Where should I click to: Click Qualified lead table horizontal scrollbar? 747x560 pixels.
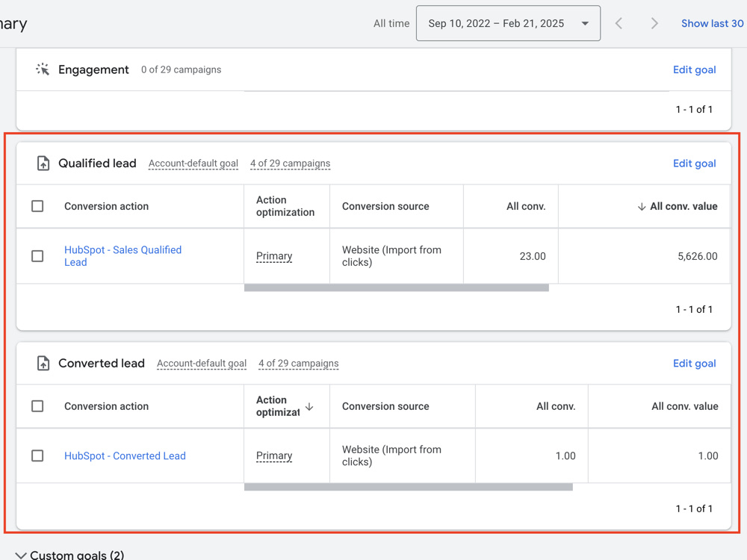pyautogui.click(x=397, y=287)
